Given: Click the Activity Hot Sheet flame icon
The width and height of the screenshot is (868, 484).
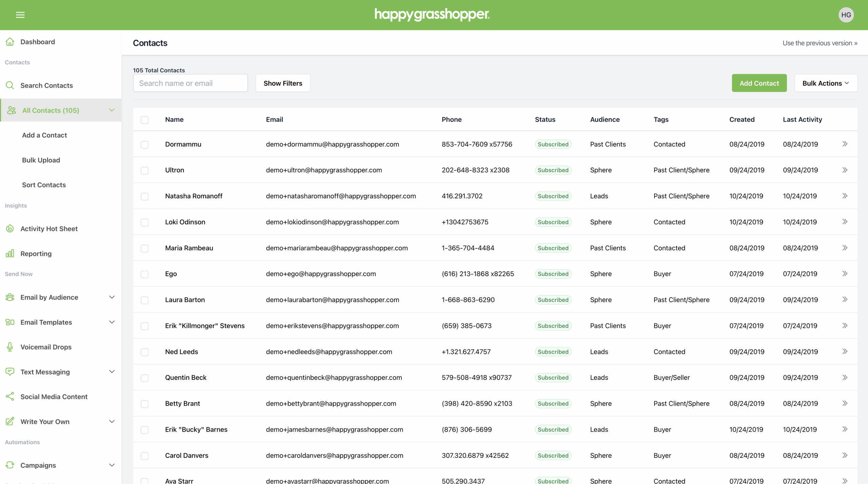Looking at the screenshot, I should pos(10,229).
